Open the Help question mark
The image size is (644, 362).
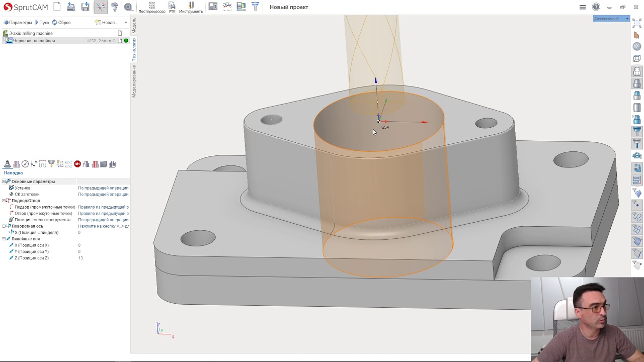596,7
